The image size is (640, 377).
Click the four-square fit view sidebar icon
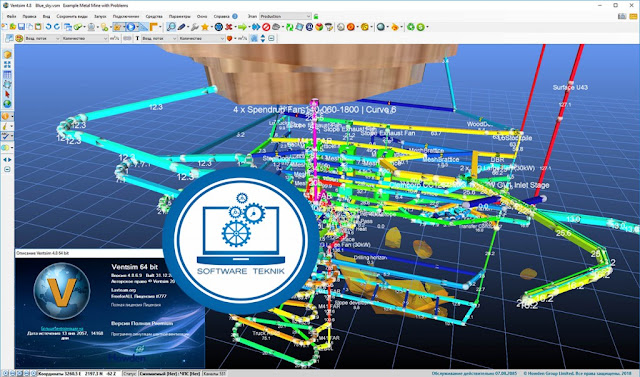click(7, 64)
